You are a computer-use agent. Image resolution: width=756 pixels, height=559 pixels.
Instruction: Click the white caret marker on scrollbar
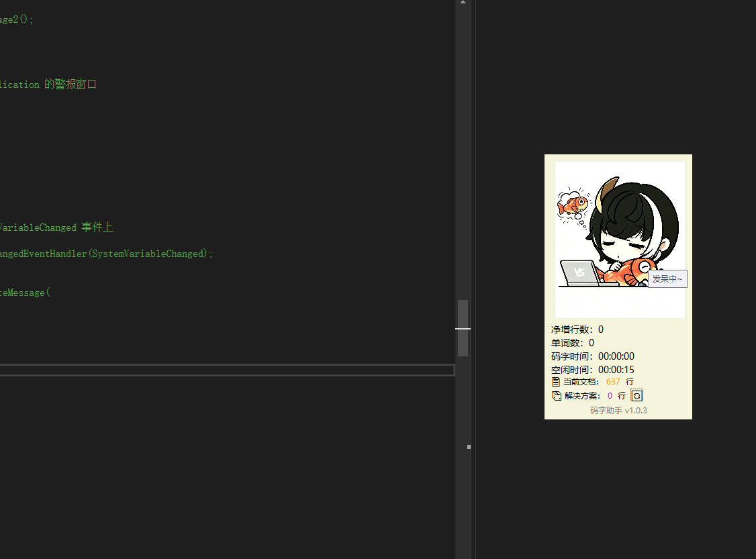point(463,329)
